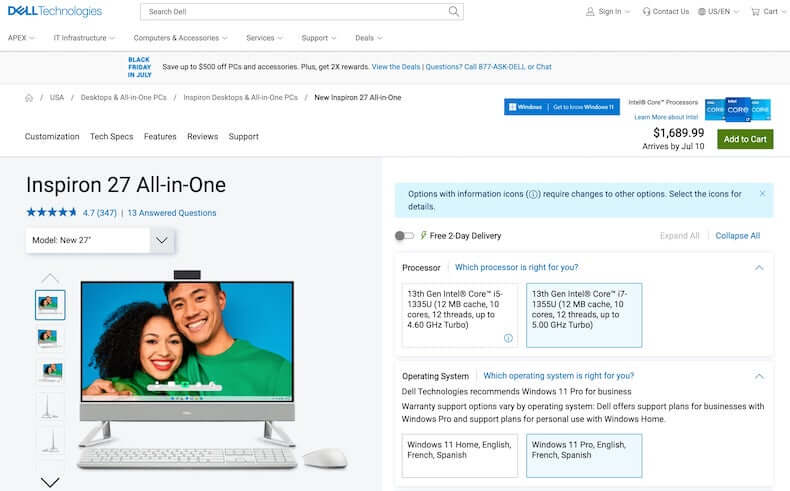Screen dimensions: 790x491
Task: Select the first product thumbnail
Action: [50, 305]
